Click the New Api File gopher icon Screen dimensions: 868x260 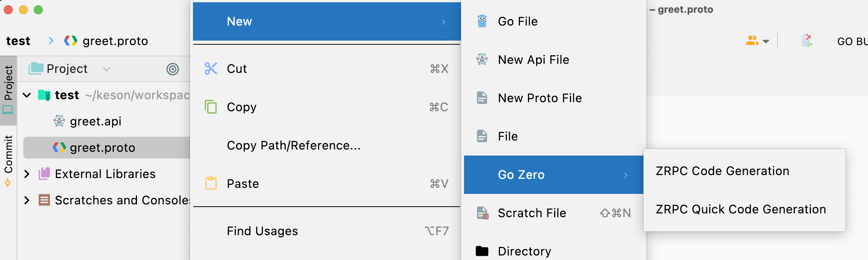482,59
